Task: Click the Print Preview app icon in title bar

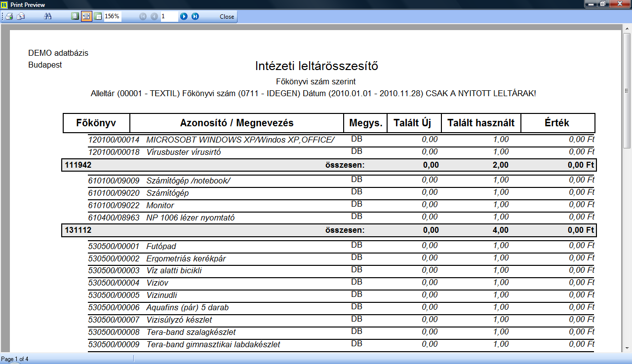Action: coord(5,4)
